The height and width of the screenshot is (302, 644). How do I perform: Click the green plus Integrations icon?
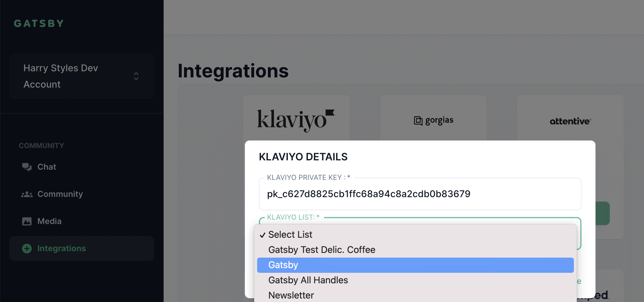tap(27, 249)
